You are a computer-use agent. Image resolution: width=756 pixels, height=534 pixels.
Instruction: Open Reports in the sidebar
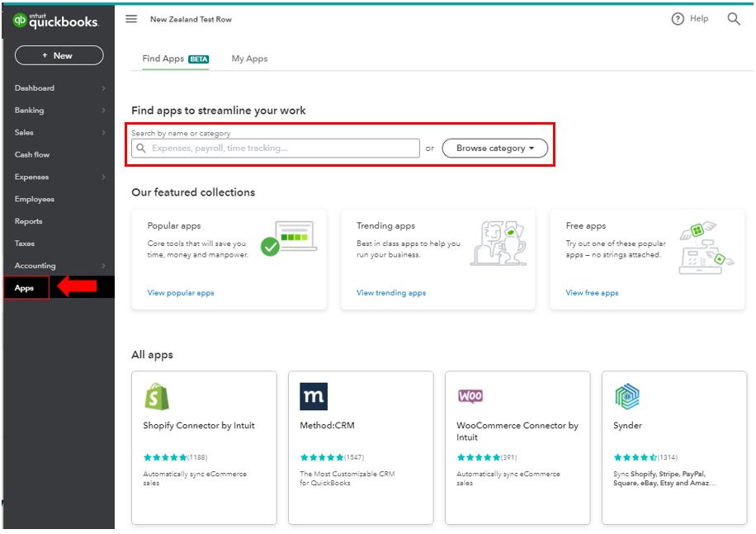pyautogui.click(x=28, y=221)
